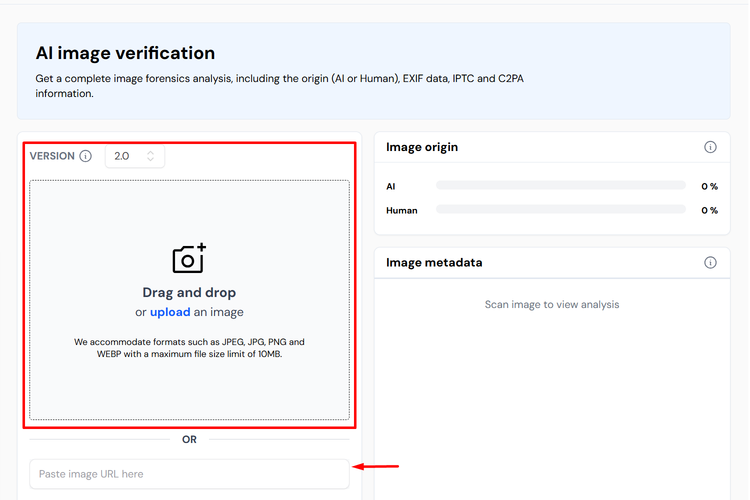Click the AI image verification heading

click(125, 53)
